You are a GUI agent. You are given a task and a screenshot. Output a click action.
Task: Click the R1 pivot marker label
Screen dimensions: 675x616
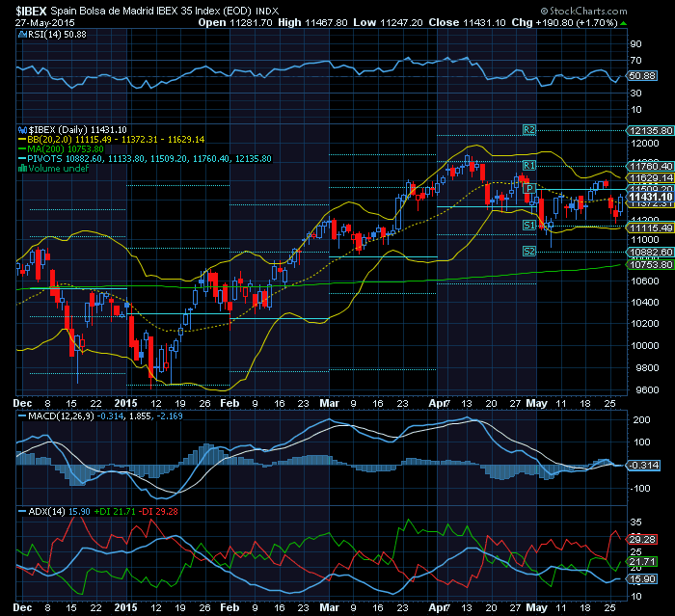coord(529,165)
